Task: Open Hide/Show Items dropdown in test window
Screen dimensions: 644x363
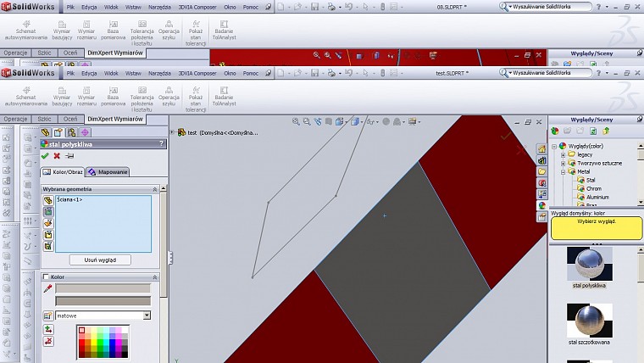Action: [372, 121]
